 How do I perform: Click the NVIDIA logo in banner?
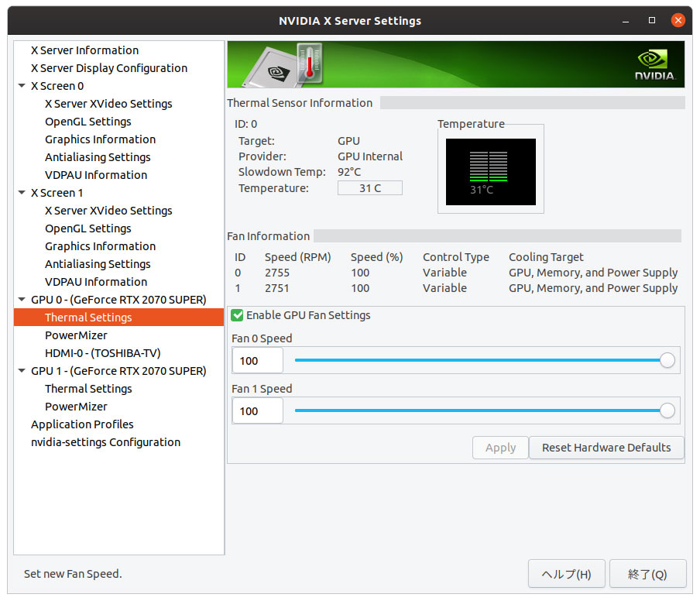click(x=654, y=65)
